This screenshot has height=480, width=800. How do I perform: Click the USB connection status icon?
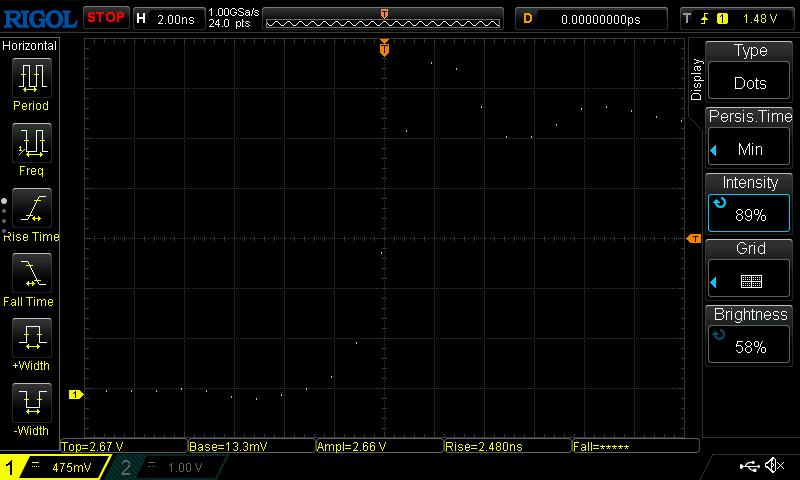pyautogui.click(x=749, y=466)
